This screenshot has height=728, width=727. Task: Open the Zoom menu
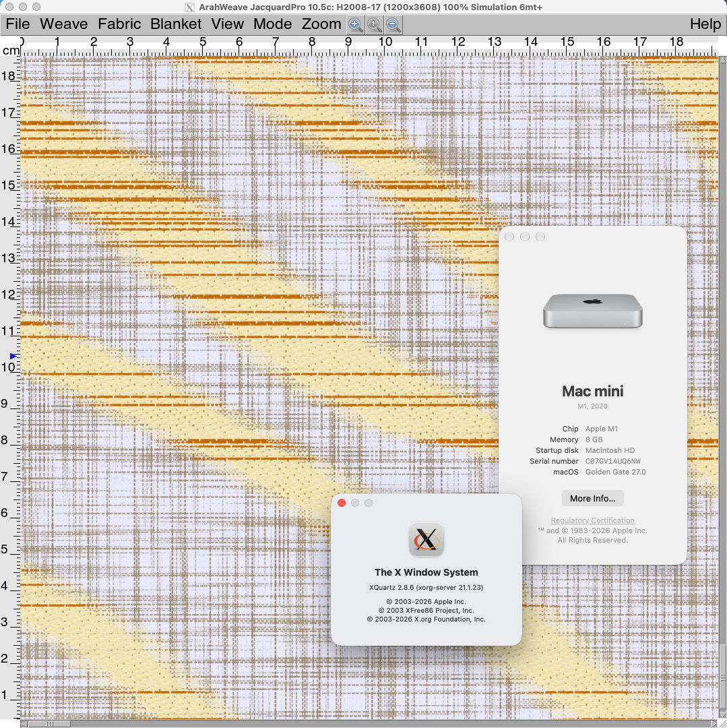click(321, 24)
